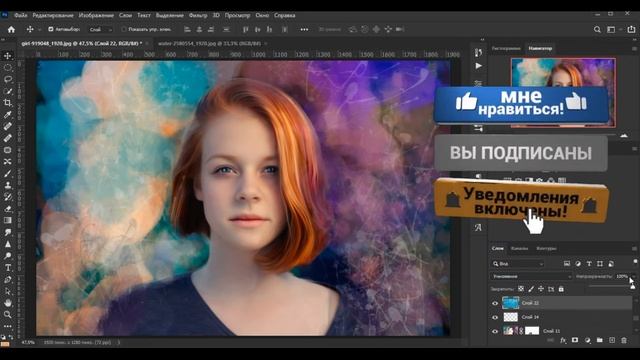Switch to the water-2580554_1920.jpg document tab
Image resolution: width=640 pixels, height=360 pixels.
point(209,43)
